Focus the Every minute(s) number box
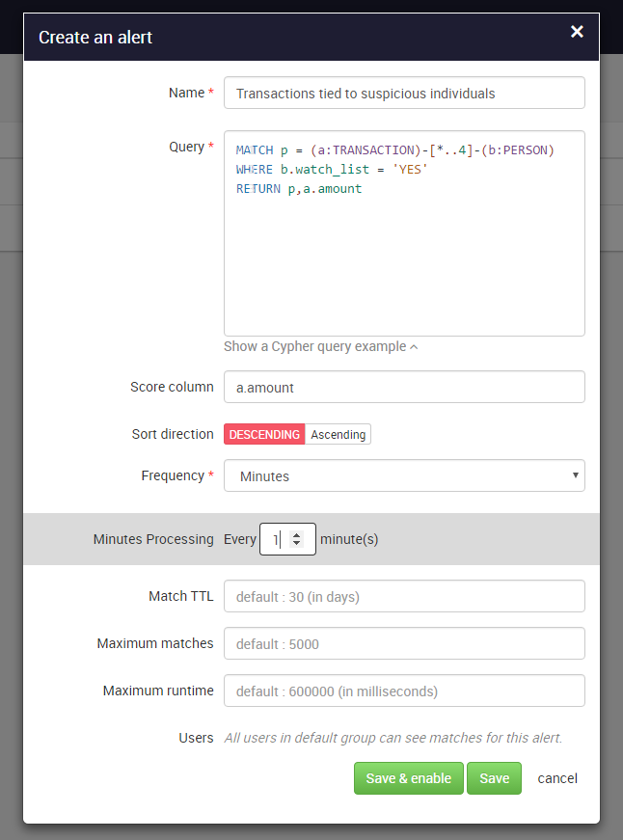 [287, 539]
